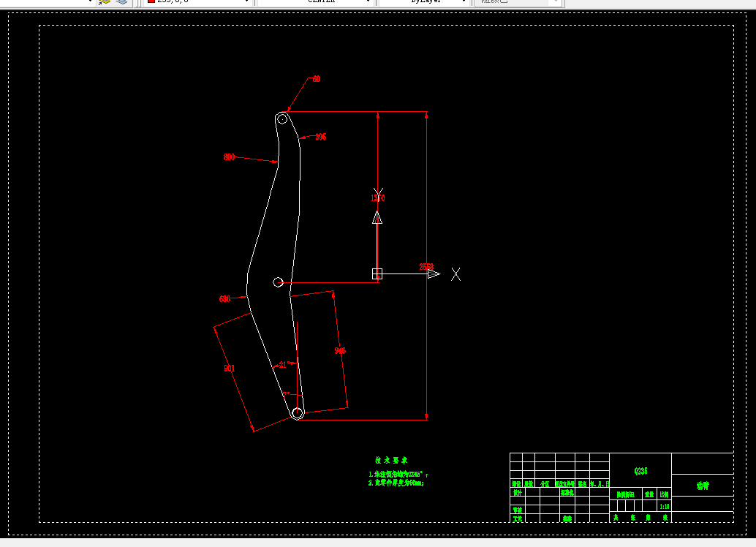Click the Q235 material text in title block
This screenshot has width=756, height=547.
pos(640,471)
